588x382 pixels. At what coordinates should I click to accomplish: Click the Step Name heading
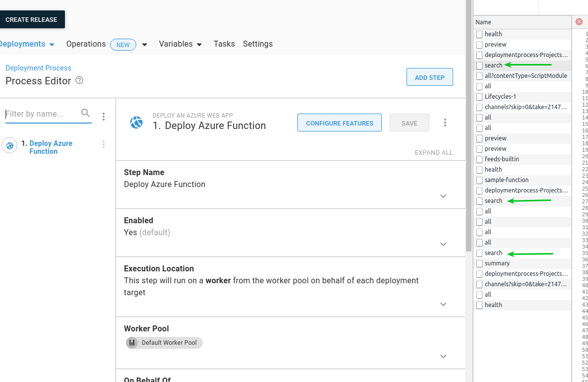pyautogui.click(x=144, y=172)
